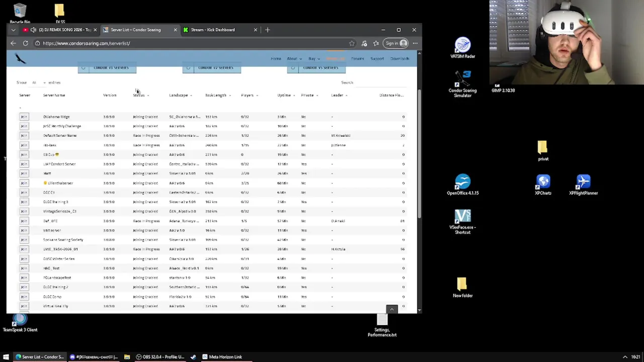The image size is (644, 362).
Task: Sort table by Uptime column
Action: coord(286,95)
